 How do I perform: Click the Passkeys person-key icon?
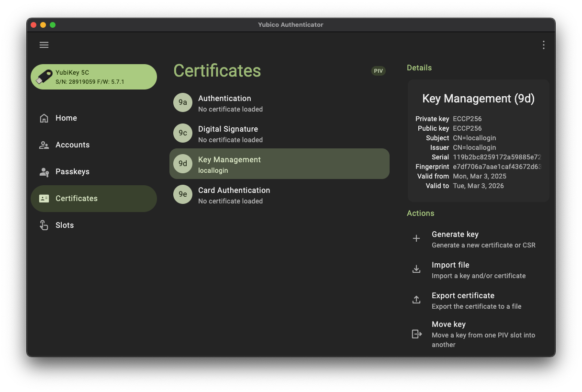coord(44,172)
